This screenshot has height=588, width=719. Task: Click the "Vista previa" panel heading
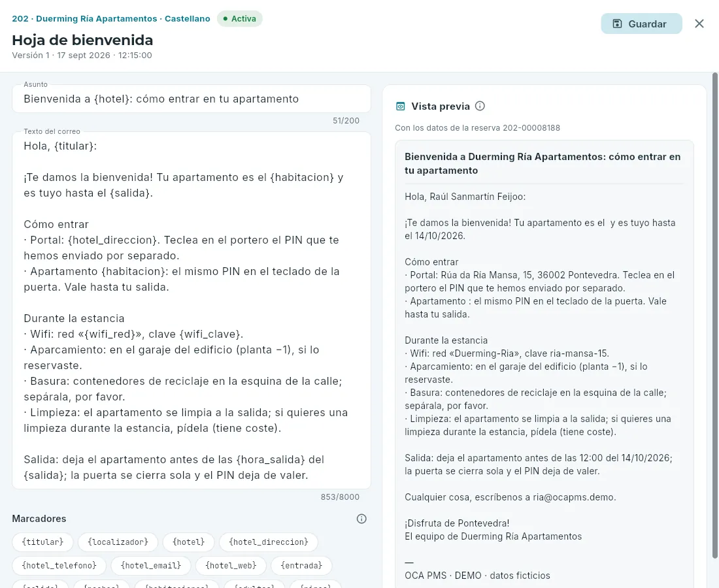tap(441, 106)
